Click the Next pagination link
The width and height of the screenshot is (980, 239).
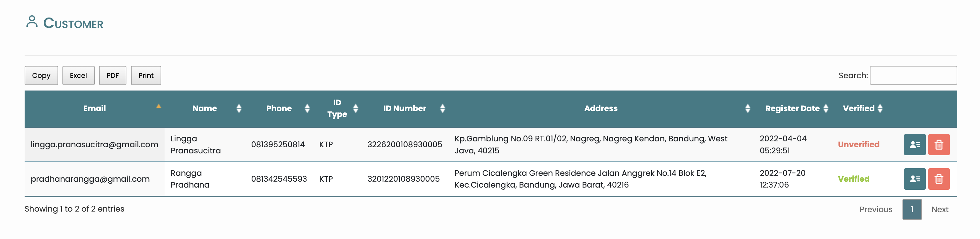pos(939,209)
